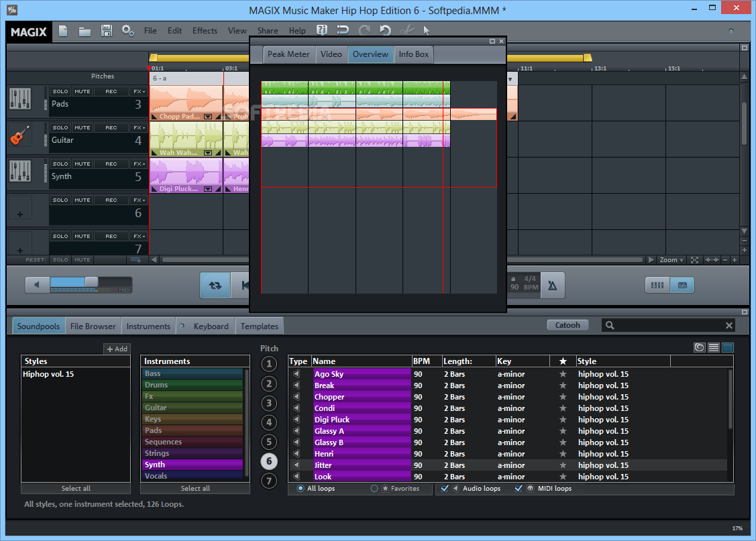The height and width of the screenshot is (541, 756).
Task: Adjust the master volume slider
Action: (91, 282)
